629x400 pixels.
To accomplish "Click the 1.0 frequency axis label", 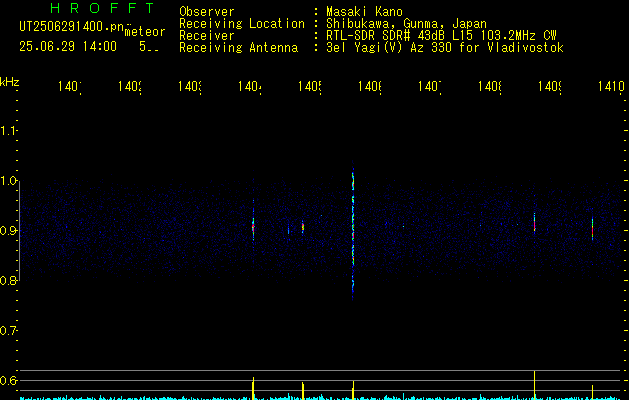I will (x=8, y=181).
